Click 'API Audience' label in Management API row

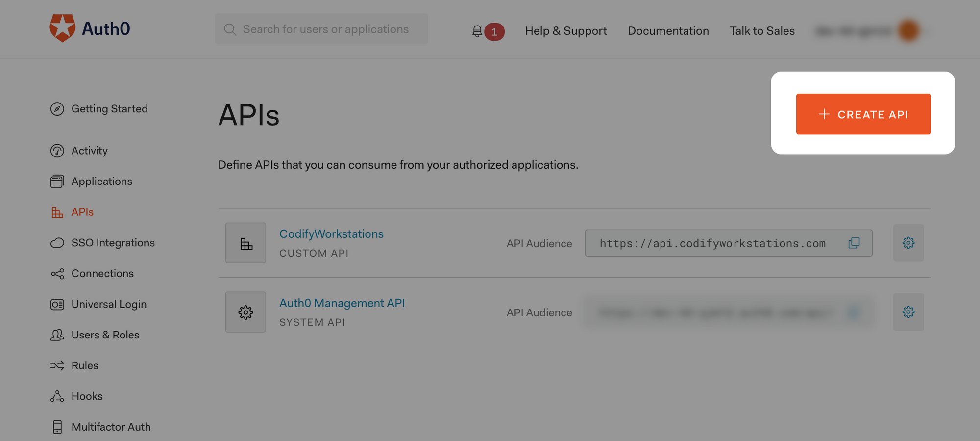pos(539,312)
